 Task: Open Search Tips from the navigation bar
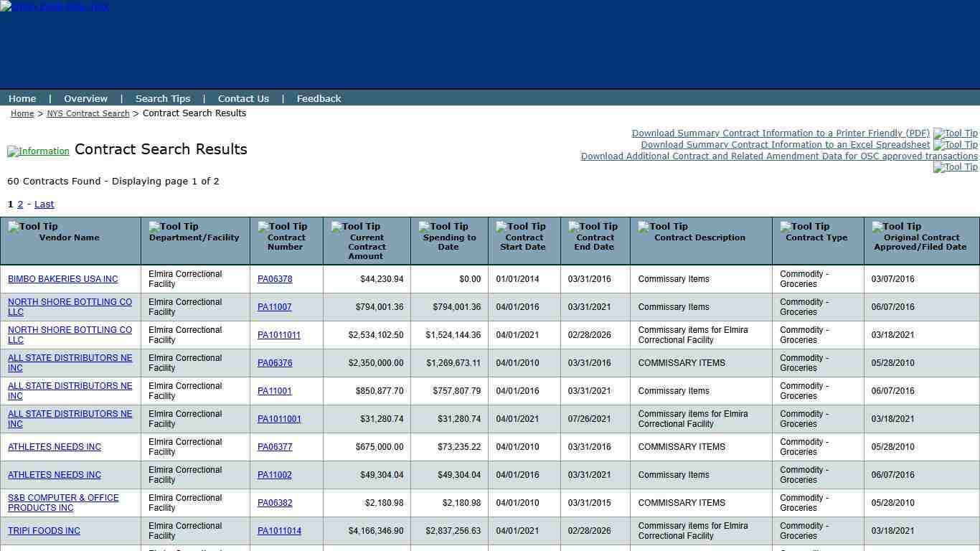click(x=163, y=98)
